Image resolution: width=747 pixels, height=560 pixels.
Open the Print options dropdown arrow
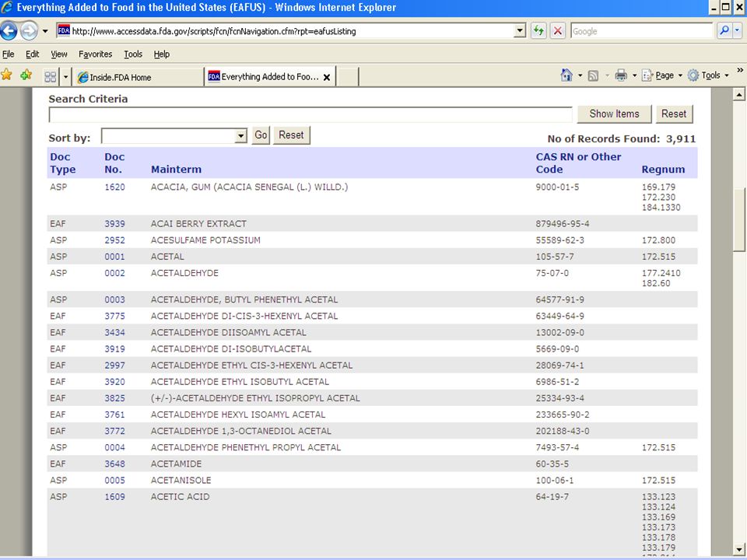(x=635, y=75)
